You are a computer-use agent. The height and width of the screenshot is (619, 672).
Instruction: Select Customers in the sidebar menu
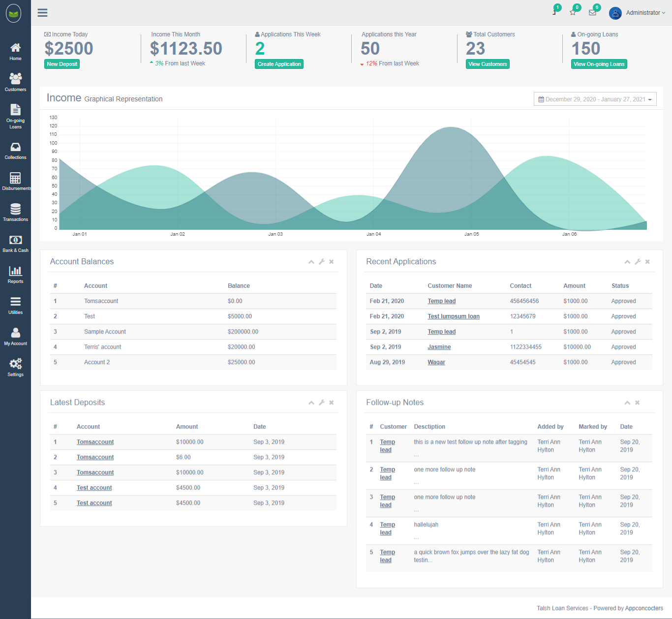click(15, 82)
